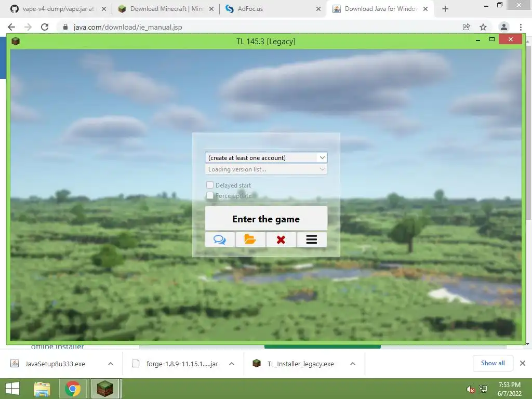532x399 pixels.
Task: Go back in Chrome
Action: click(11, 27)
